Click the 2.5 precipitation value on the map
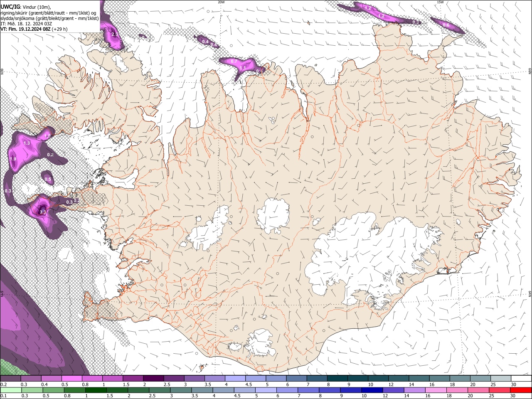 coord(115,34)
